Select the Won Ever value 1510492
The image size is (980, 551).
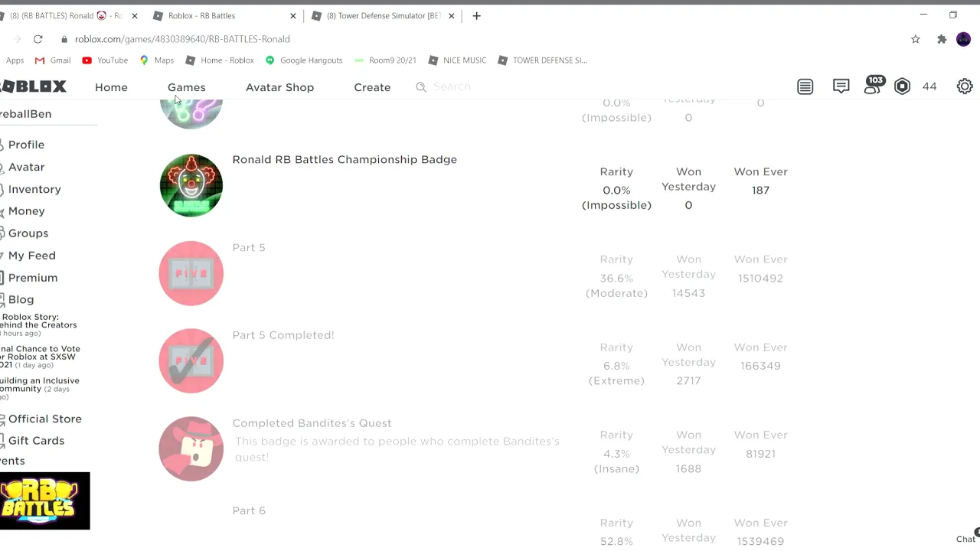click(x=760, y=278)
